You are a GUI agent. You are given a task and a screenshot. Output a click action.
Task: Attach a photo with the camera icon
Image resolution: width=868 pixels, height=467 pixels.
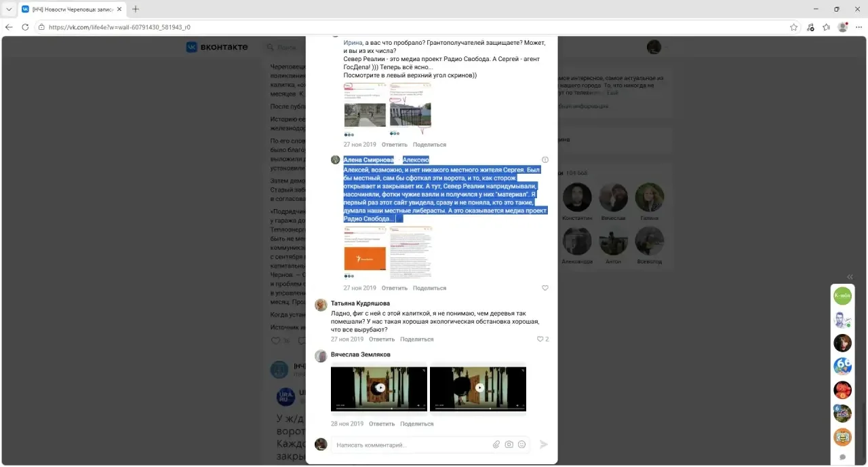(x=509, y=445)
